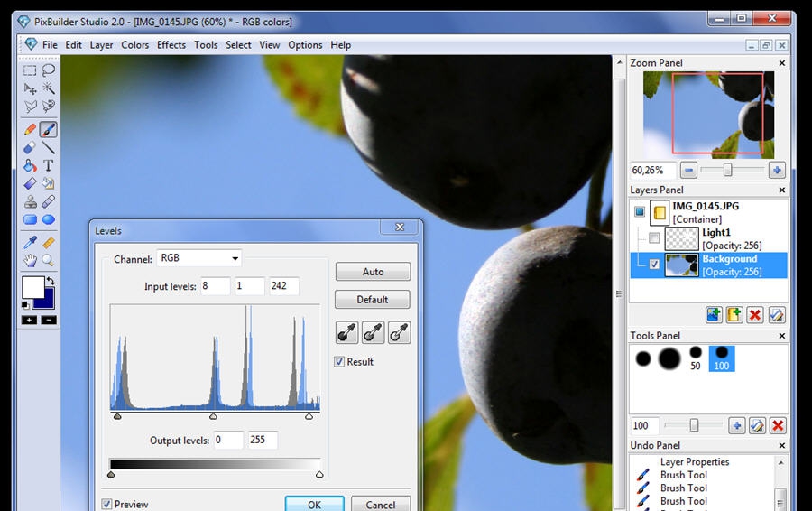Viewport: 812px width, 511px height.
Task: Zoom in with plus button in Zoom Panel
Action: (x=776, y=170)
